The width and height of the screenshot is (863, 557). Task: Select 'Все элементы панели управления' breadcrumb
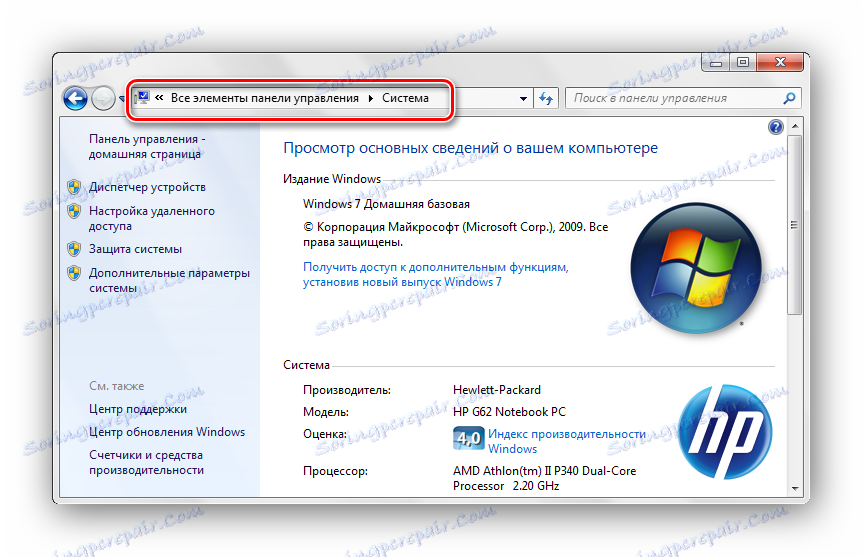tap(265, 98)
